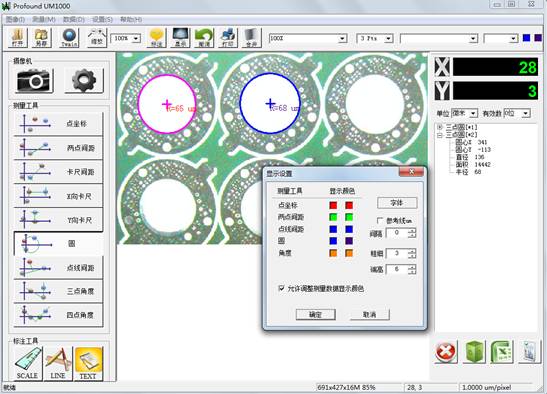This screenshot has width=547, height=394.
Task: Click the cancel button in dialog
Action: coord(370,314)
